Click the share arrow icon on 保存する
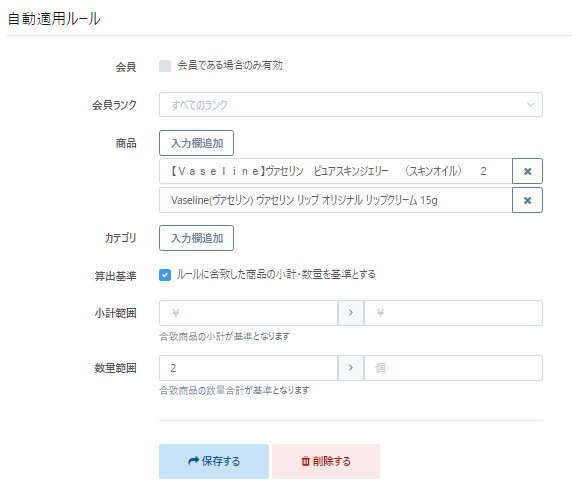Image resolution: width=572 pixels, height=486 pixels. pyautogui.click(x=194, y=461)
